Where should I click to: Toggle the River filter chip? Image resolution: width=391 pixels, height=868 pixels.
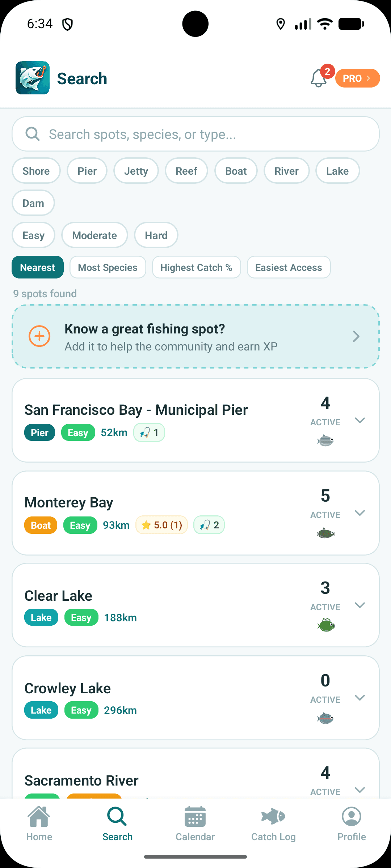pos(286,171)
